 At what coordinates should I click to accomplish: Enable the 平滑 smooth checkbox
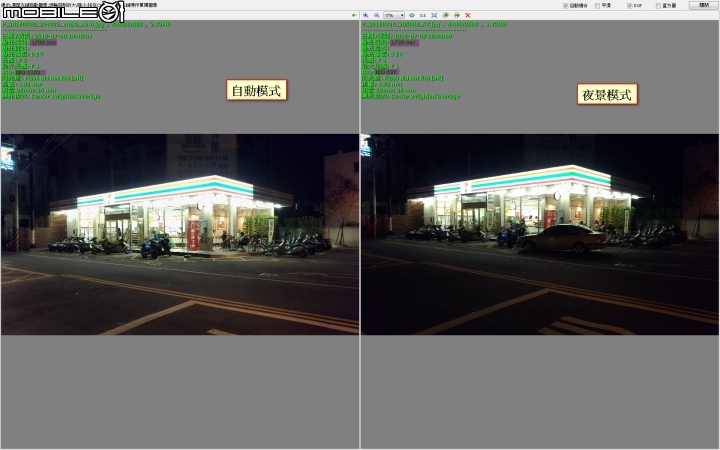(x=597, y=6)
